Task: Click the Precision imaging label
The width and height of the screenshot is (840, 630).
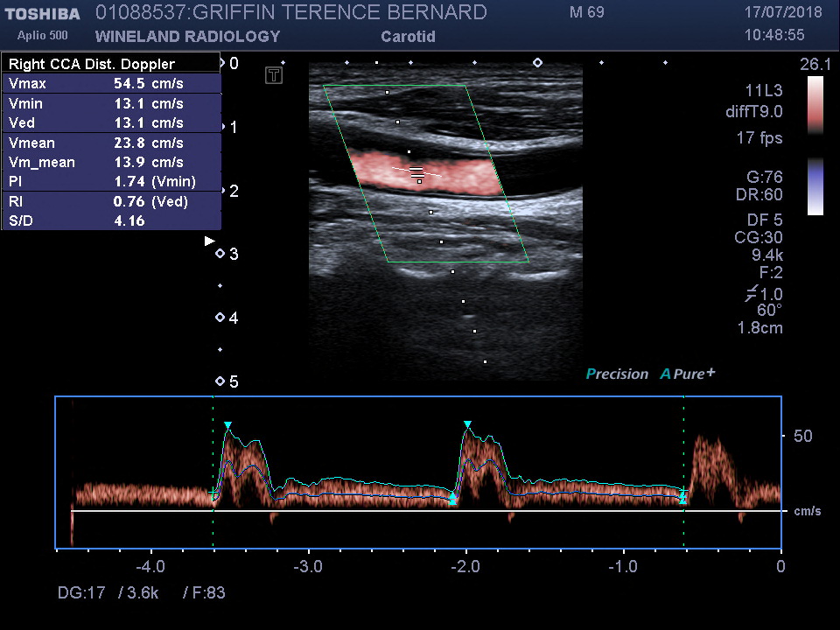Action: (x=617, y=374)
